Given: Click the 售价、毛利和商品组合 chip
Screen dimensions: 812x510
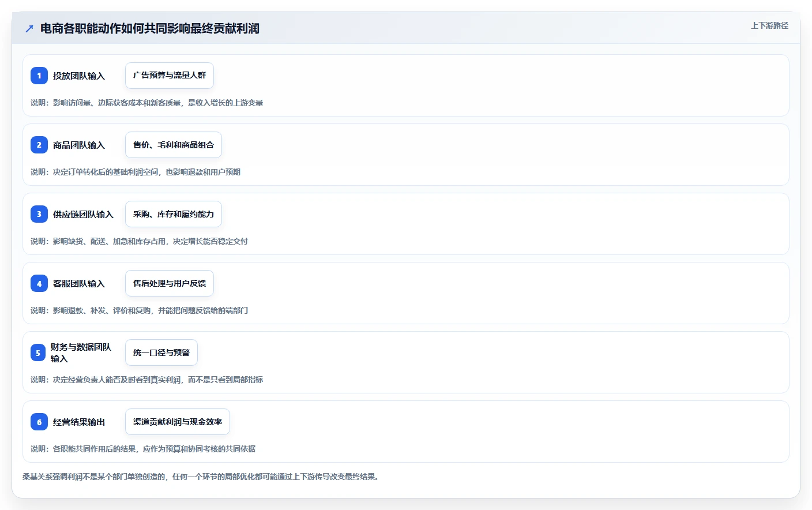Looking at the screenshot, I should 174,145.
